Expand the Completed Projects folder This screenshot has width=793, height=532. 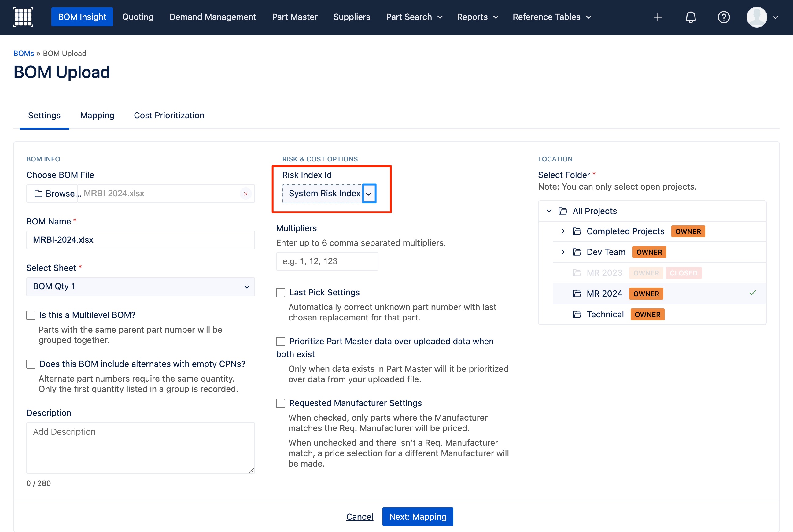click(x=563, y=231)
